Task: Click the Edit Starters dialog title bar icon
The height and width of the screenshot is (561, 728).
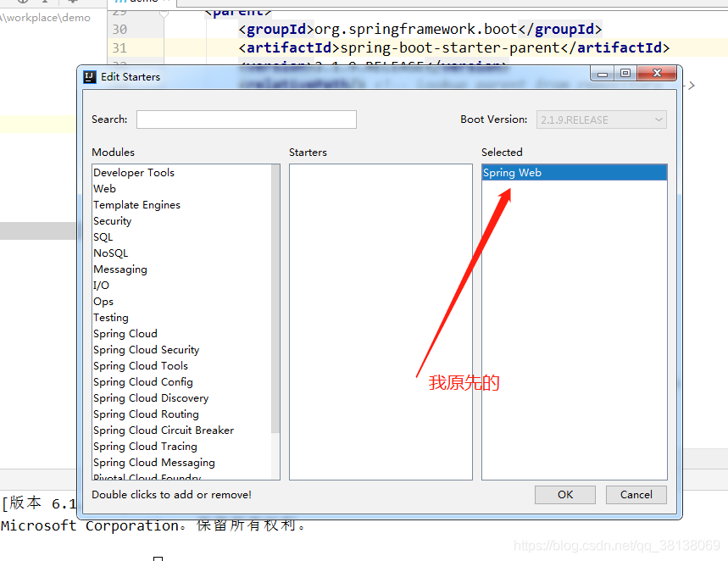Action: tap(90, 76)
